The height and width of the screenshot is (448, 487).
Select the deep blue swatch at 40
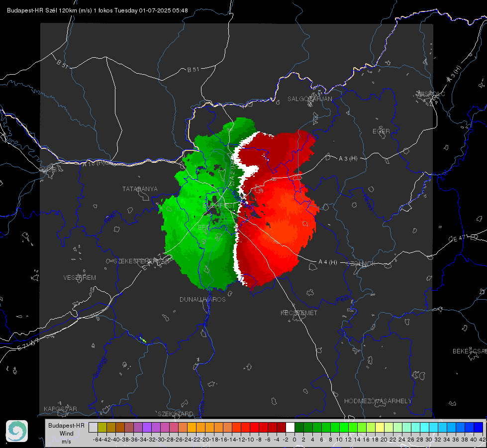coord(478,427)
